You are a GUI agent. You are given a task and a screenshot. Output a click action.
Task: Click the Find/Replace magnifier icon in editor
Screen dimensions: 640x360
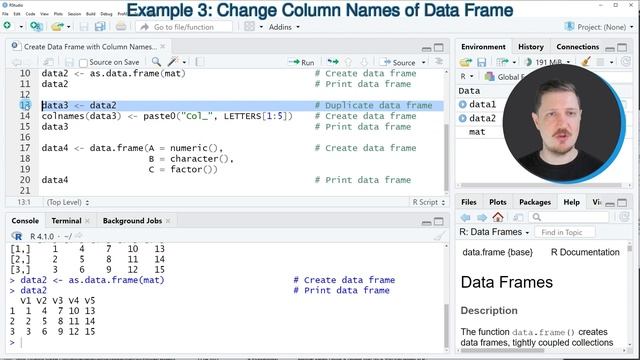[x=156, y=62]
